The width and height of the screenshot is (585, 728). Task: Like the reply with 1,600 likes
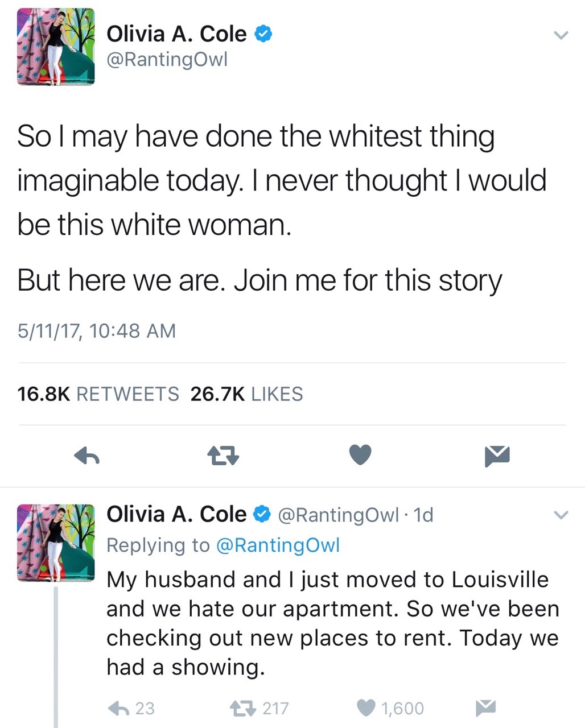[x=367, y=708]
